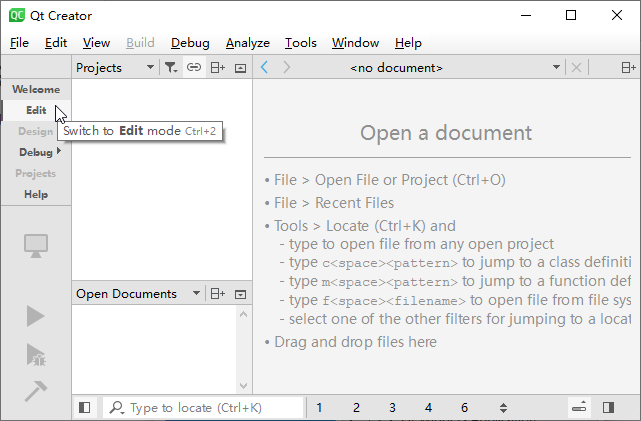Open the Analyze menu
The image size is (641, 421).
[x=247, y=43]
